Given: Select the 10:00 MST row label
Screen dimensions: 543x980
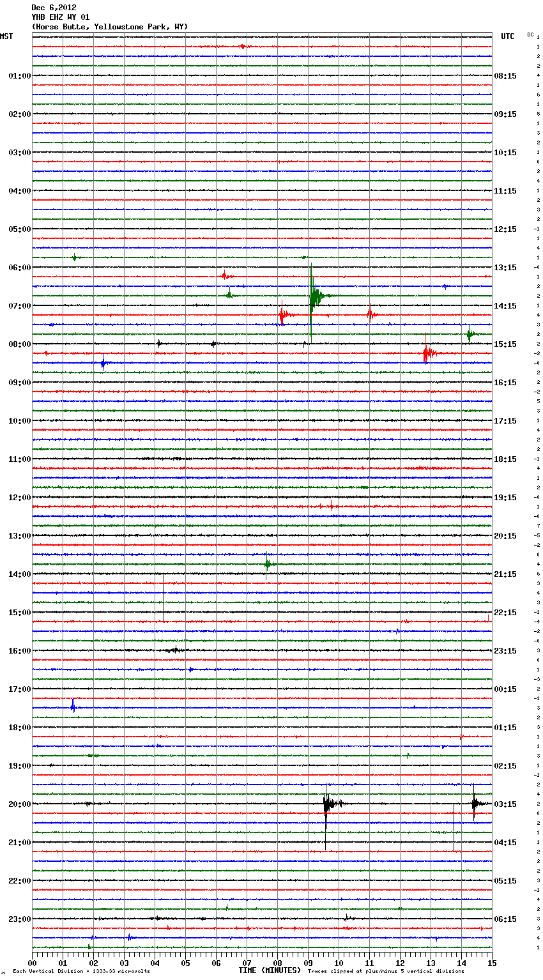Looking at the screenshot, I should tap(20, 421).
